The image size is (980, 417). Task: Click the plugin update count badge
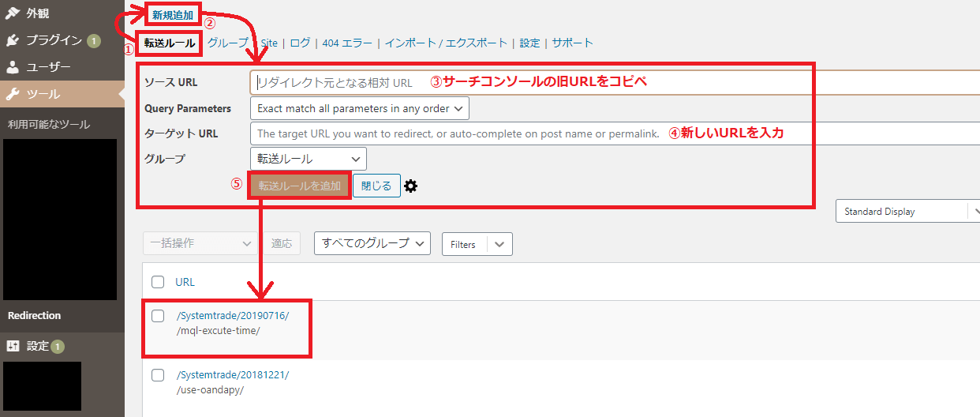[94, 40]
